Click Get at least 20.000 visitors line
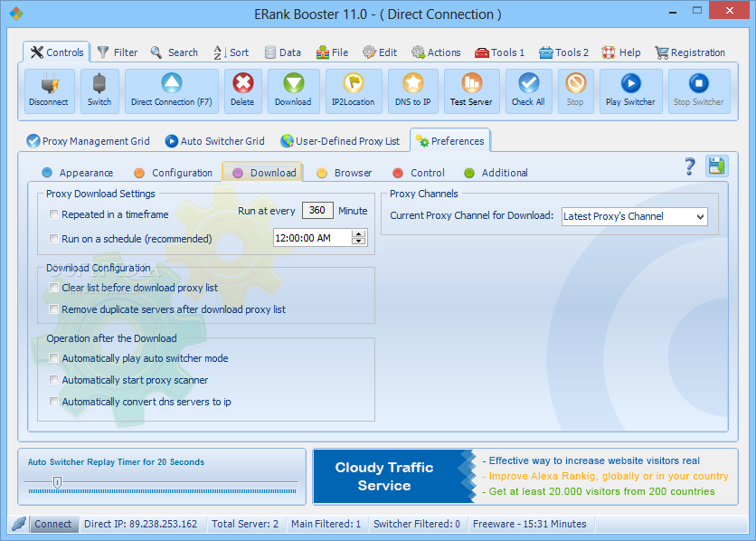 tap(599, 491)
